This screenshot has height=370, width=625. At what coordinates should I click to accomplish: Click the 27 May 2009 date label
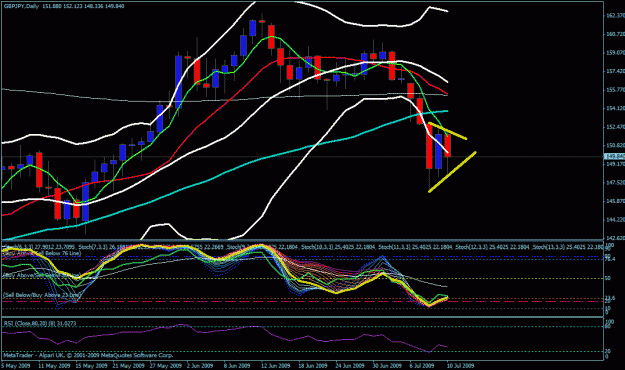tap(165, 365)
